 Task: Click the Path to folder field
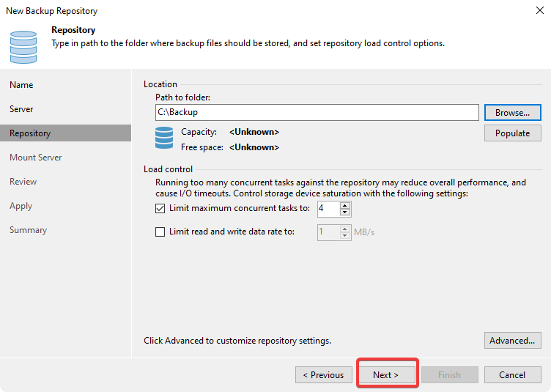[317, 112]
